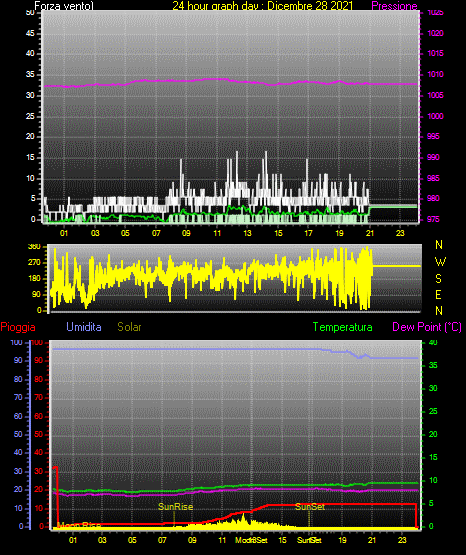This screenshot has height=555, width=466.
Task: Click the red "Pioggia" legend label
Action: point(18,327)
